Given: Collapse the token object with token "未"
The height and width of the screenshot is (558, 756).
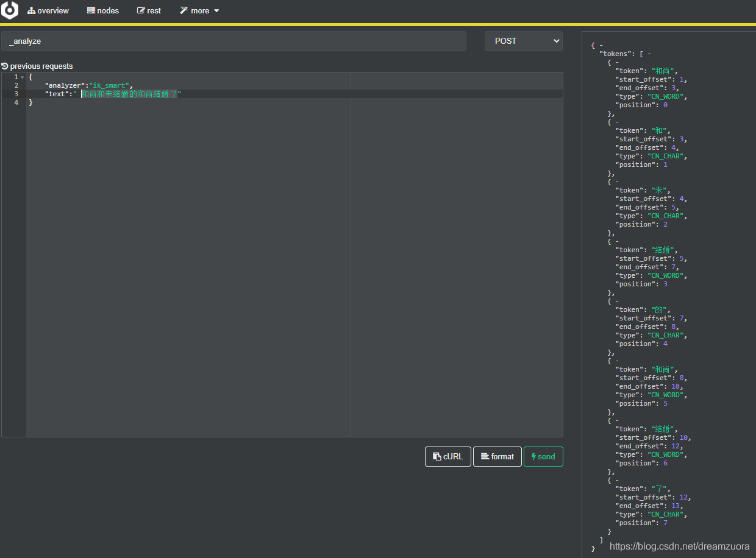Looking at the screenshot, I should coord(618,182).
